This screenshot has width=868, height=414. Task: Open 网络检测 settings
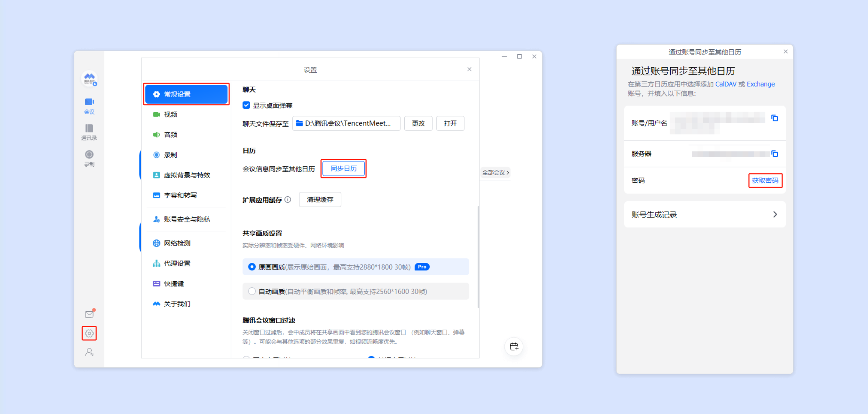pos(186,243)
